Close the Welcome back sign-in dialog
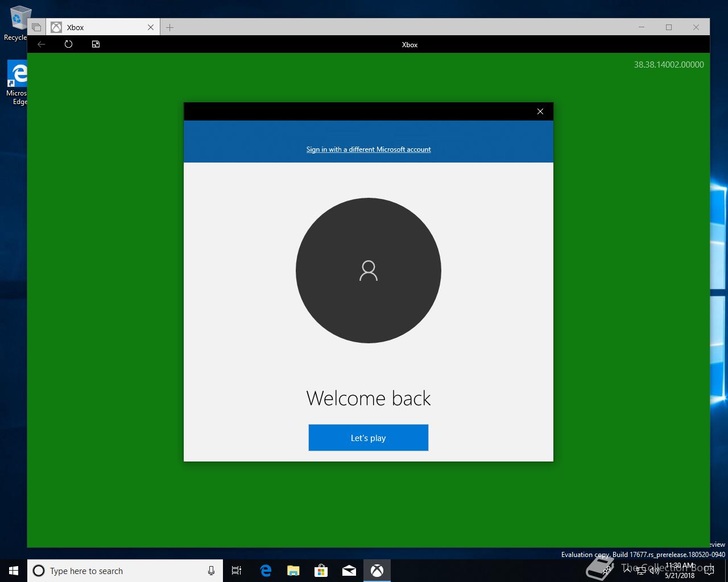Viewport: 728px width, 582px height. [540, 111]
